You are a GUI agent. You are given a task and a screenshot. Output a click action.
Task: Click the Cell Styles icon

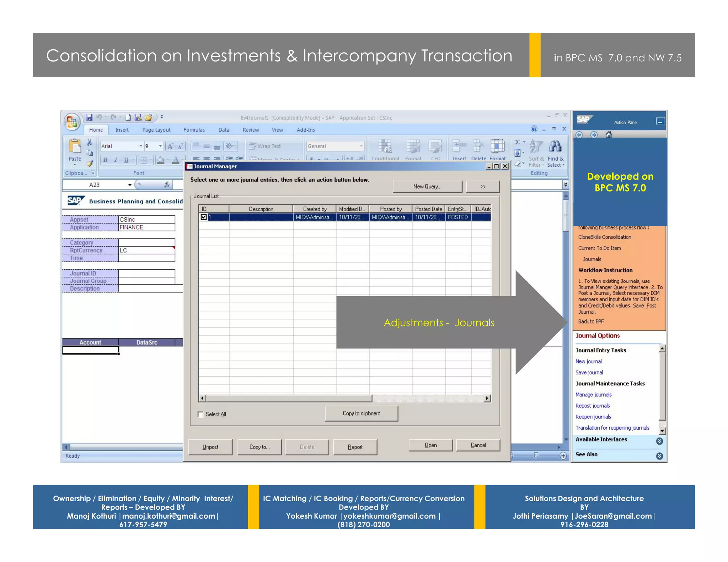[x=435, y=146]
